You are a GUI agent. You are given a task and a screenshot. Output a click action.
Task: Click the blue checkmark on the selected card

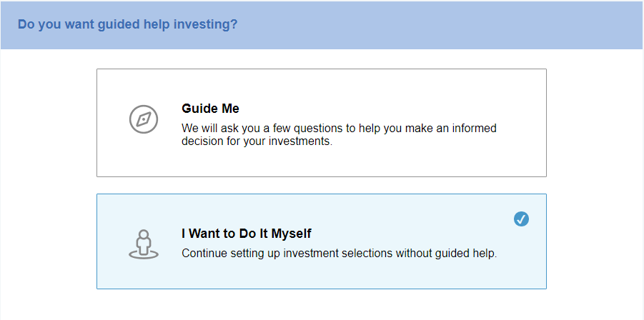(521, 219)
